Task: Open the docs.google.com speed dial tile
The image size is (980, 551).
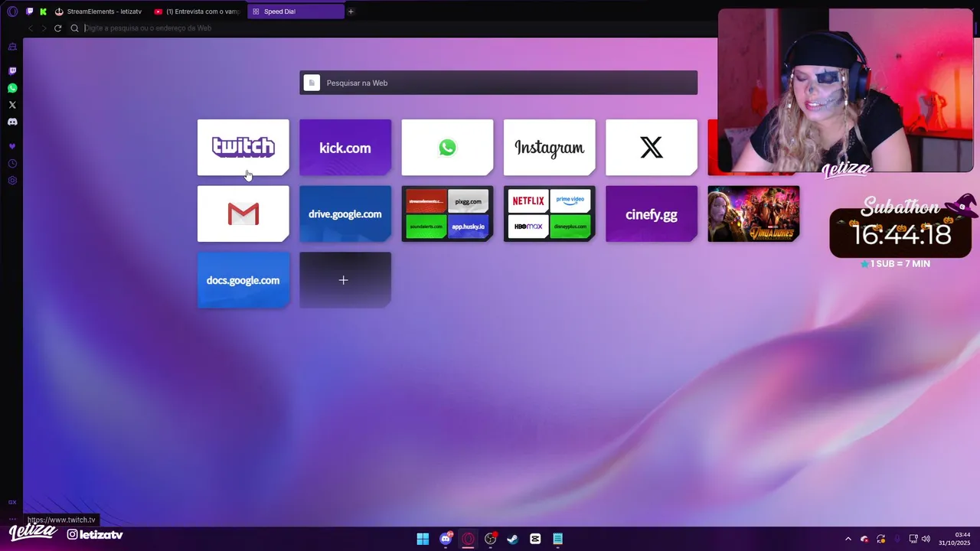Action: click(243, 280)
